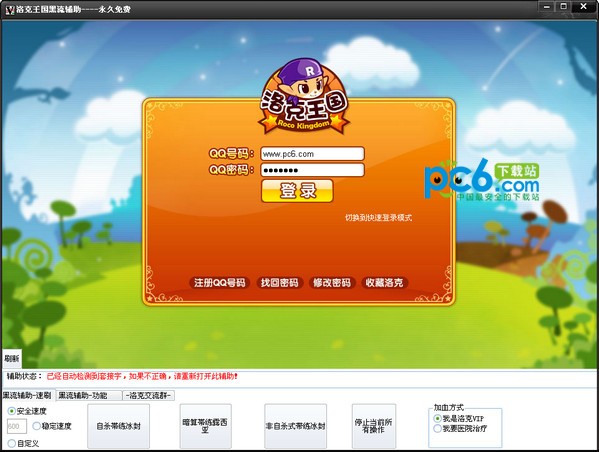Focus the QQ密码 password field
This screenshot has height=452, width=599.
(312, 170)
